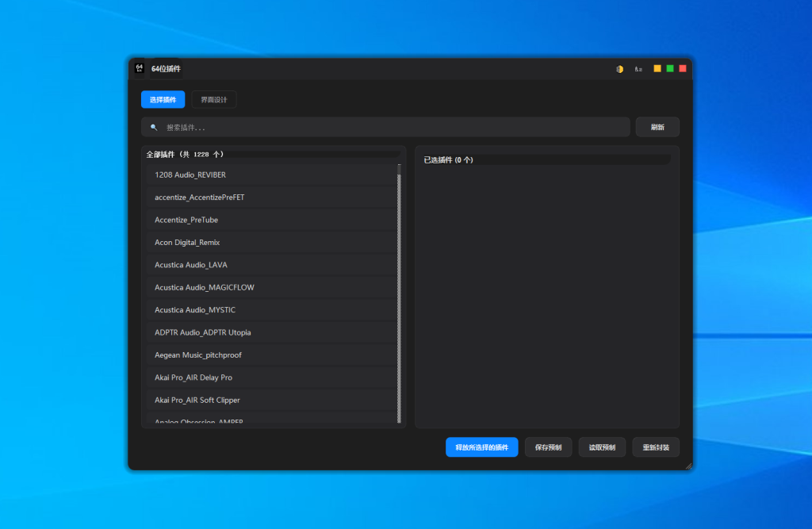Click the 重新封装 button

tap(656, 447)
